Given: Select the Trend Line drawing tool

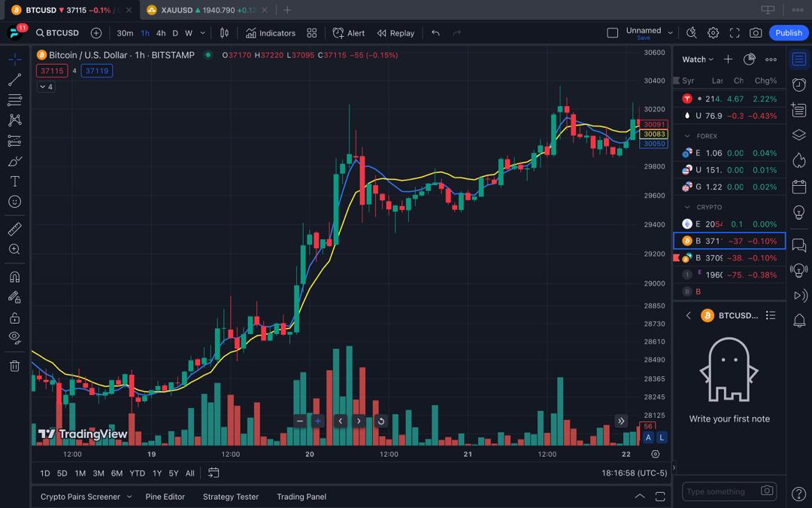Looking at the screenshot, I should [x=14, y=80].
